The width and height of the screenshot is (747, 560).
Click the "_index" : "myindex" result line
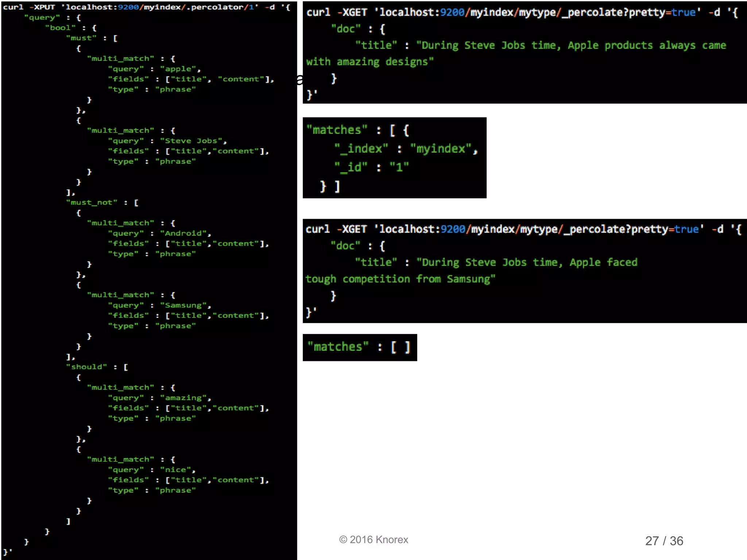tap(406, 149)
